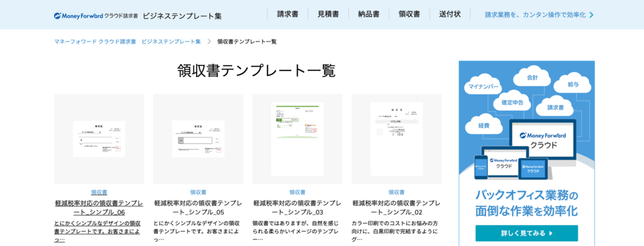Click 領収書 category above シンプル_03
The height and width of the screenshot is (246, 644).
click(x=297, y=192)
